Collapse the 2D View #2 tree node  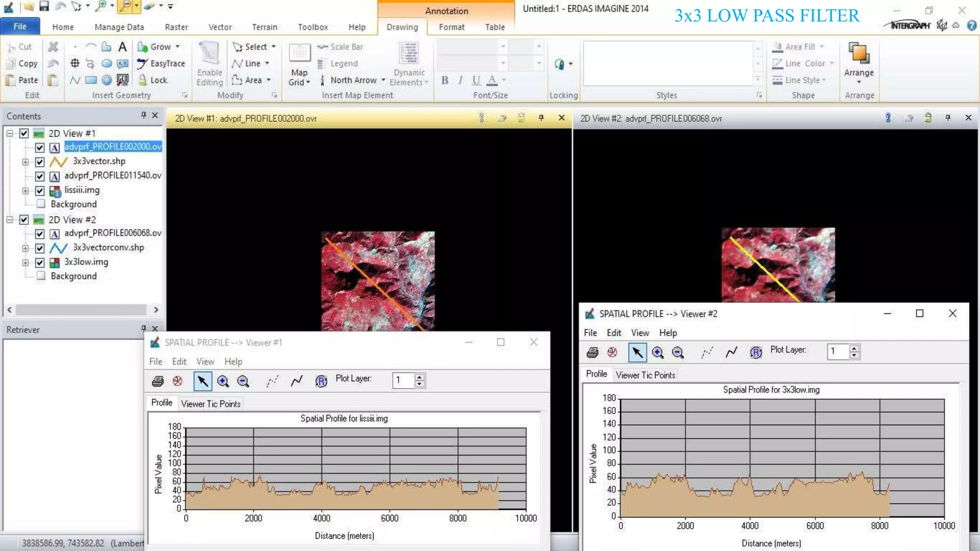coord(10,220)
